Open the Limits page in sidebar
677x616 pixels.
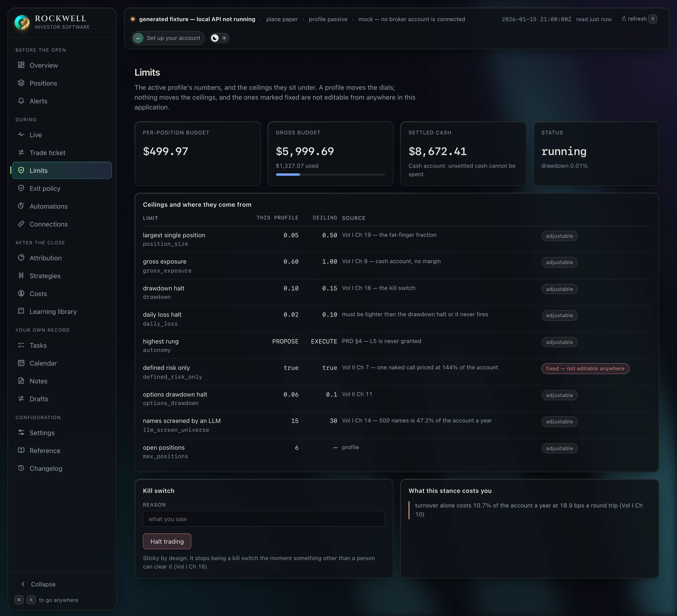pyautogui.click(x=62, y=171)
